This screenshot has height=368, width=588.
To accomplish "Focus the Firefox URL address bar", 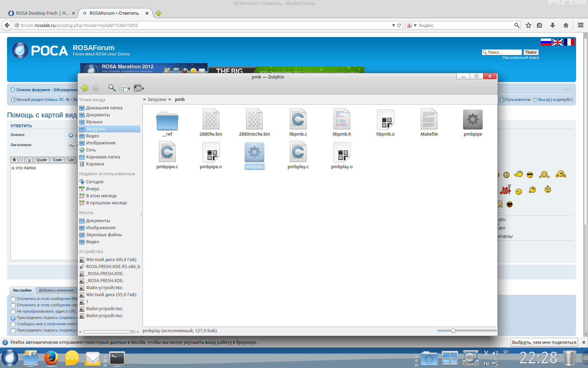I will [x=206, y=25].
